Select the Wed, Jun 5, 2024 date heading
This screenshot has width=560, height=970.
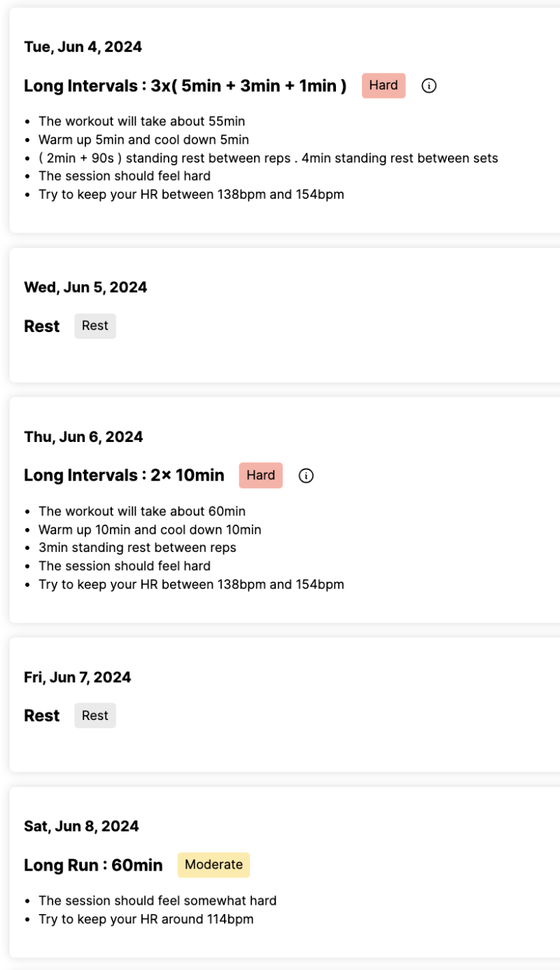click(x=85, y=287)
